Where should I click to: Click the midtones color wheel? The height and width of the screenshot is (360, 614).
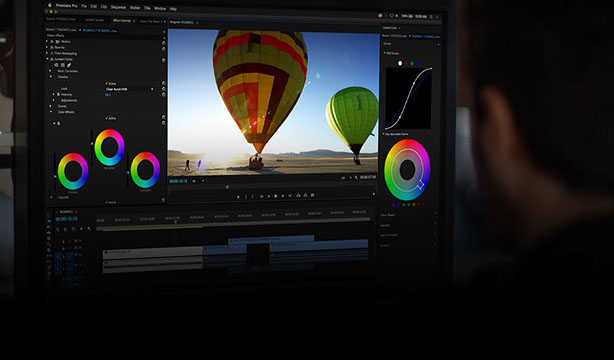point(110,147)
